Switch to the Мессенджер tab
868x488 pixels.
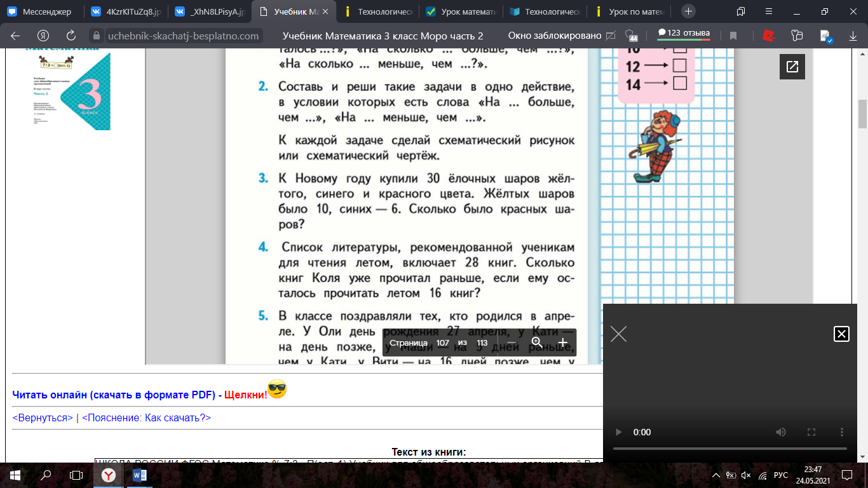41,11
